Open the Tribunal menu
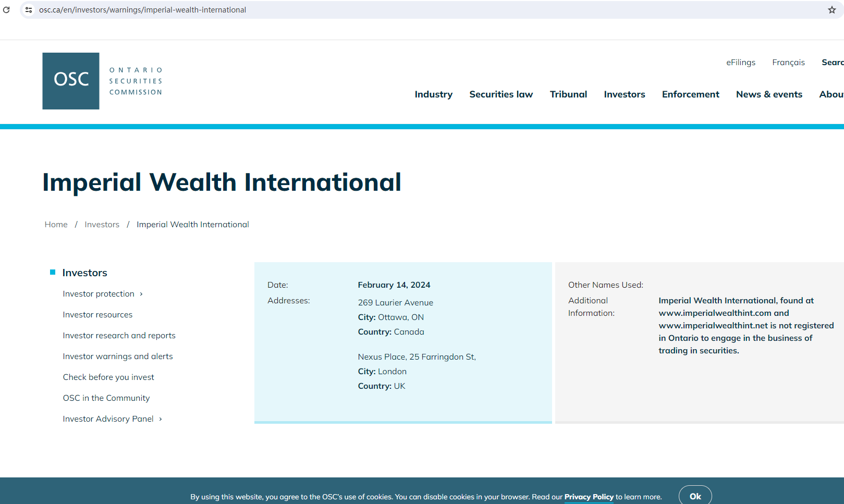844x504 pixels. tap(568, 94)
